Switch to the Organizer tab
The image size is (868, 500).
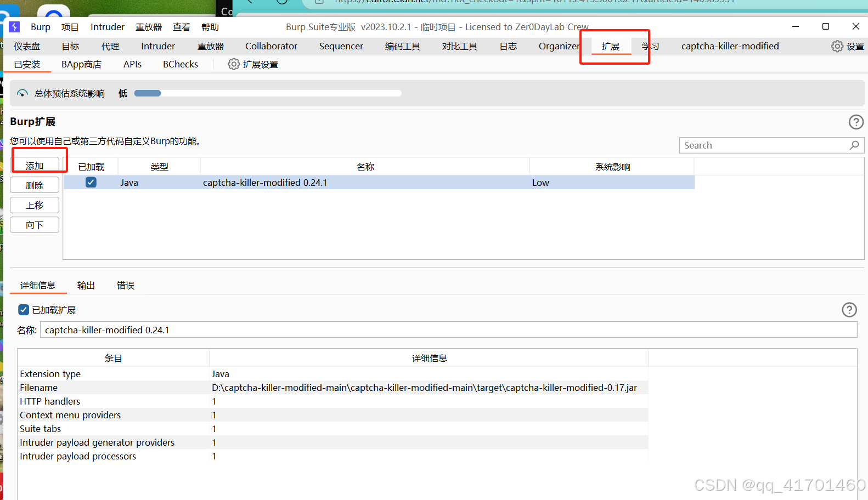tap(559, 46)
